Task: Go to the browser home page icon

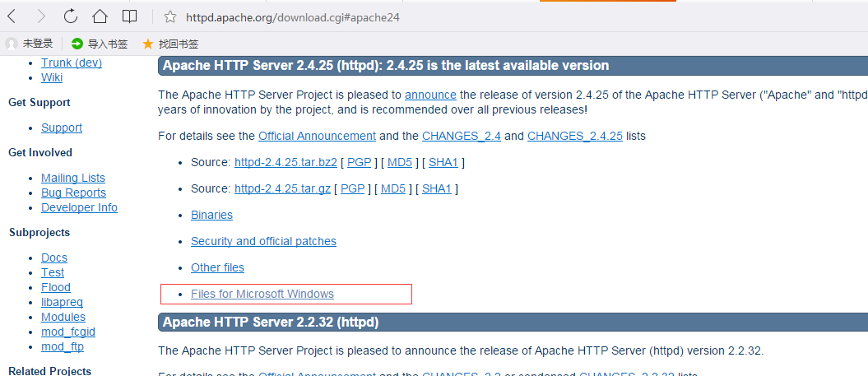Action: 100,16
